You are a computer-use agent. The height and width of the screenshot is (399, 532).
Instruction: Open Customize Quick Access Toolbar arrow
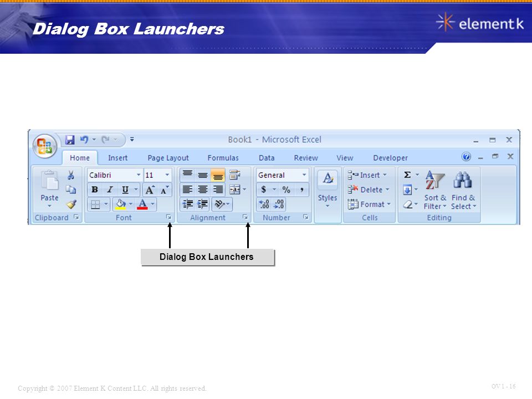pos(132,140)
